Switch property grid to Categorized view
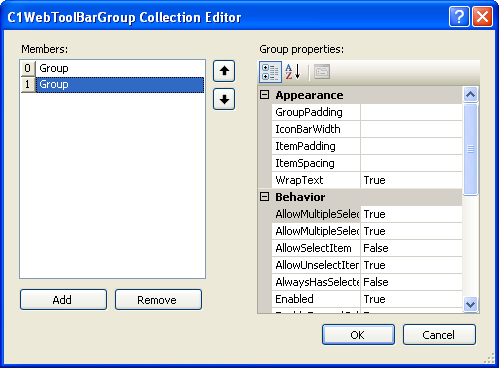 pos(270,72)
